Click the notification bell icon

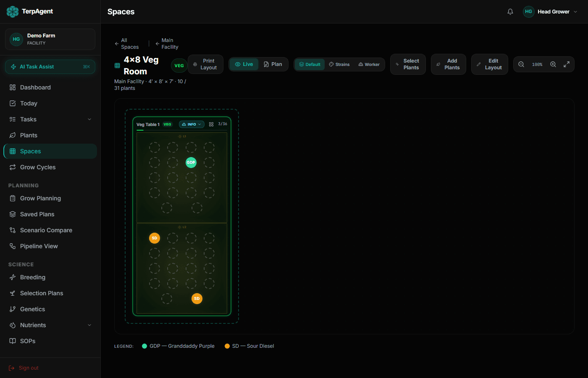[510, 12]
